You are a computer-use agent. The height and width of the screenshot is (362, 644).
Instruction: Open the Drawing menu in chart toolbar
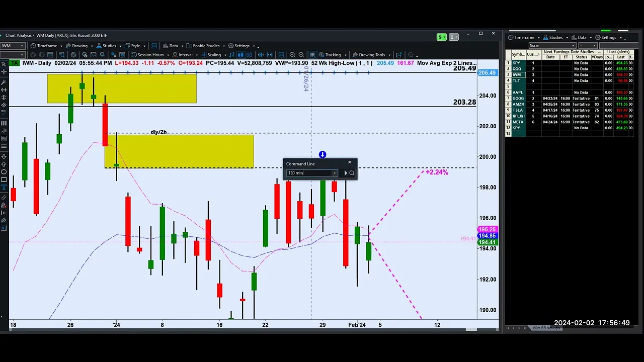79,46
